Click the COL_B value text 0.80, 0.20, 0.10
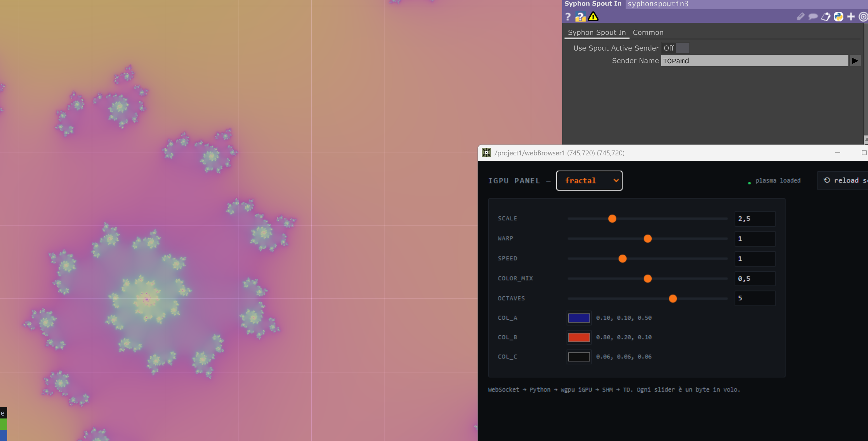868x441 pixels. pos(624,337)
